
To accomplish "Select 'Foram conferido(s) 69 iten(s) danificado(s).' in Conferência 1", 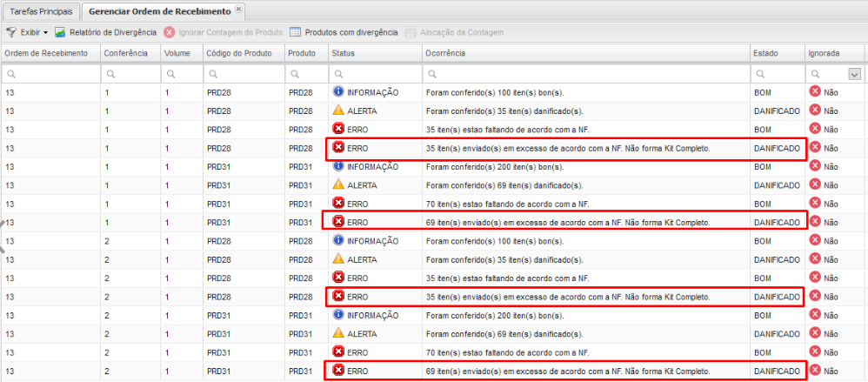I will click(x=504, y=185).
